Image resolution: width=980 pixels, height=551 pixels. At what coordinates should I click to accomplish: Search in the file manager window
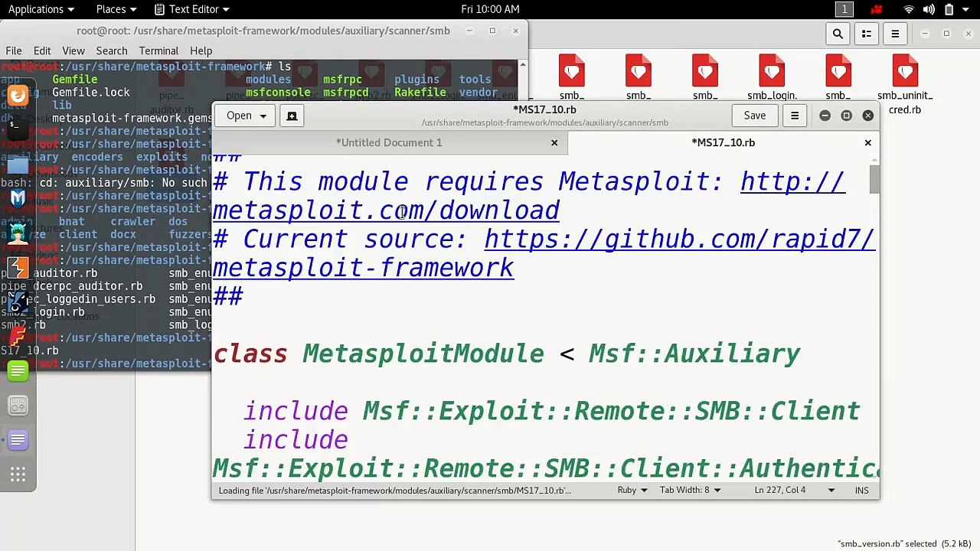tap(838, 34)
